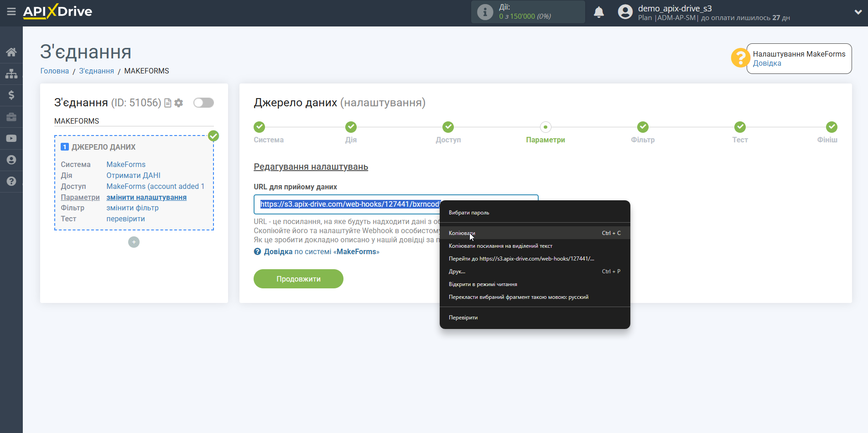The height and width of the screenshot is (433, 868).
Task: Click the ApiX-Drive logo
Action: (x=57, y=11)
